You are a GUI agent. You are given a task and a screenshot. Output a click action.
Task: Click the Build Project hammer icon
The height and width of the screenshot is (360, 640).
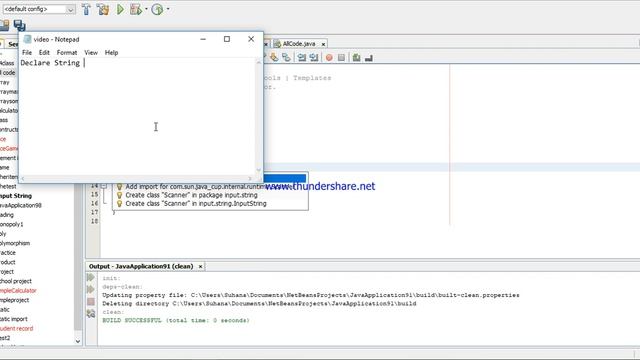tap(86, 9)
